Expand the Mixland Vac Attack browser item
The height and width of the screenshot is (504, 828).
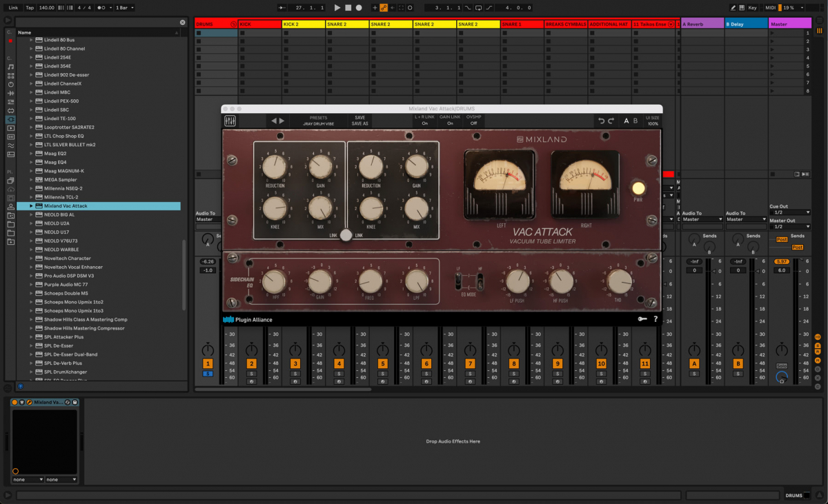click(31, 206)
